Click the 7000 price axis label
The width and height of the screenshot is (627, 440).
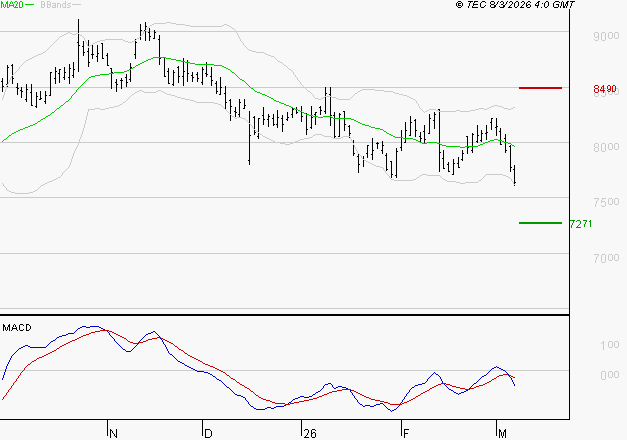pyautogui.click(x=606, y=258)
